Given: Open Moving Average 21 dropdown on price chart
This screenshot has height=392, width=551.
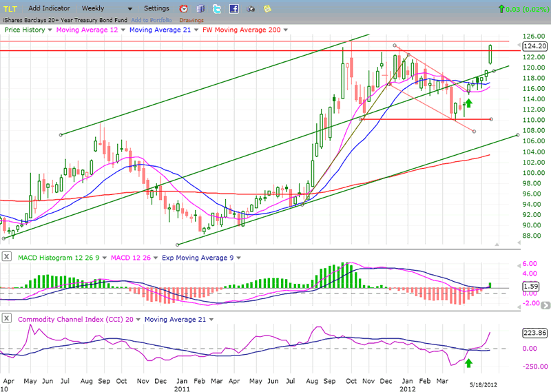Looking at the screenshot, I should click(x=196, y=30).
